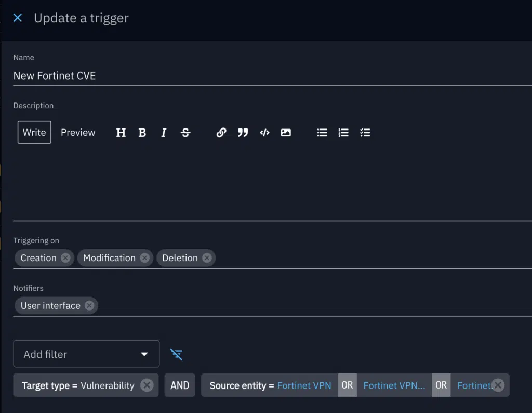Remove the Modification event chip
532x413 pixels.
[144, 258]
